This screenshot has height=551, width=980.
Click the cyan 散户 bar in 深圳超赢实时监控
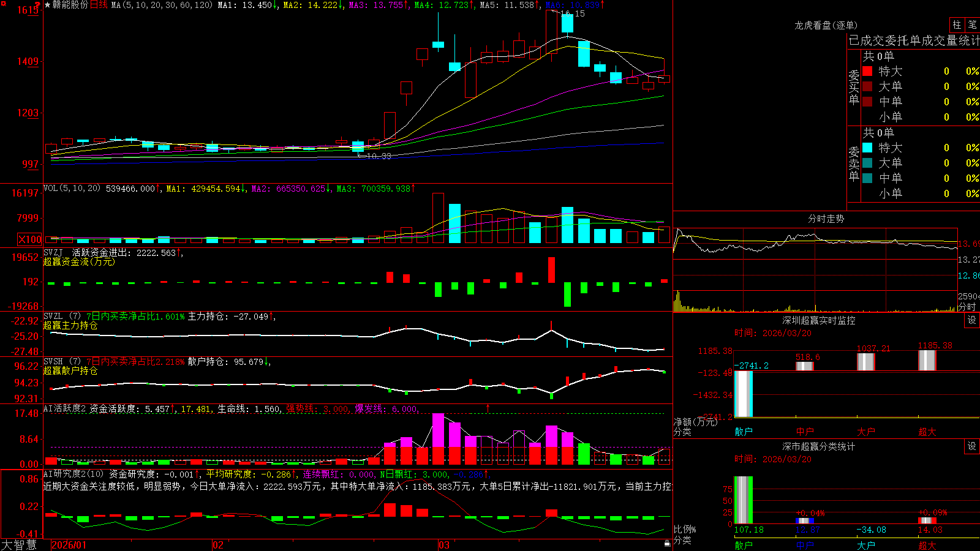point(744,394)
